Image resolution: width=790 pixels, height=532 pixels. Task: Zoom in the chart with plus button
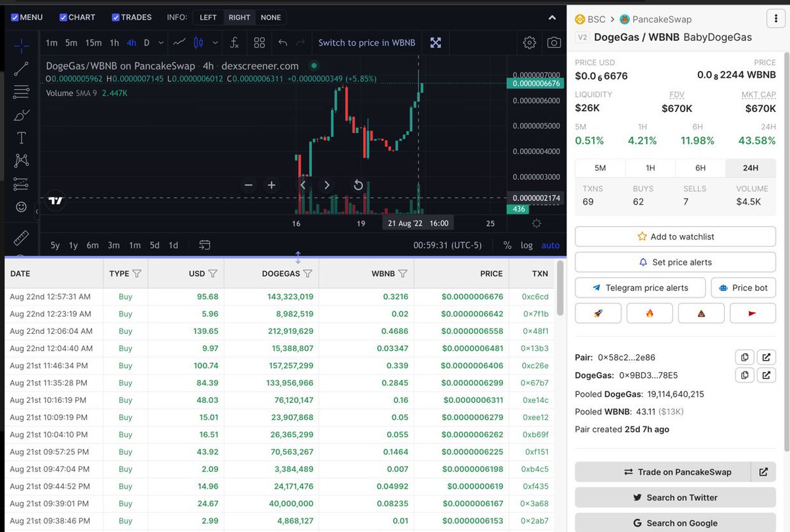click(x=271, y=185)
